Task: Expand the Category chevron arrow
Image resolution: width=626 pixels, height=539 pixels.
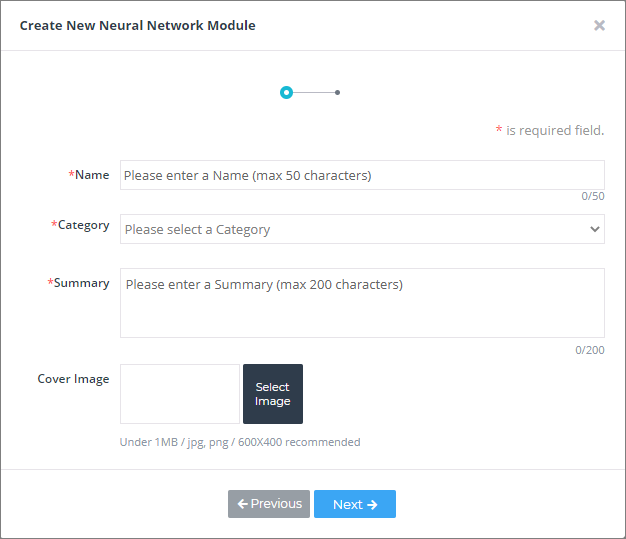Action: (595, 229)
